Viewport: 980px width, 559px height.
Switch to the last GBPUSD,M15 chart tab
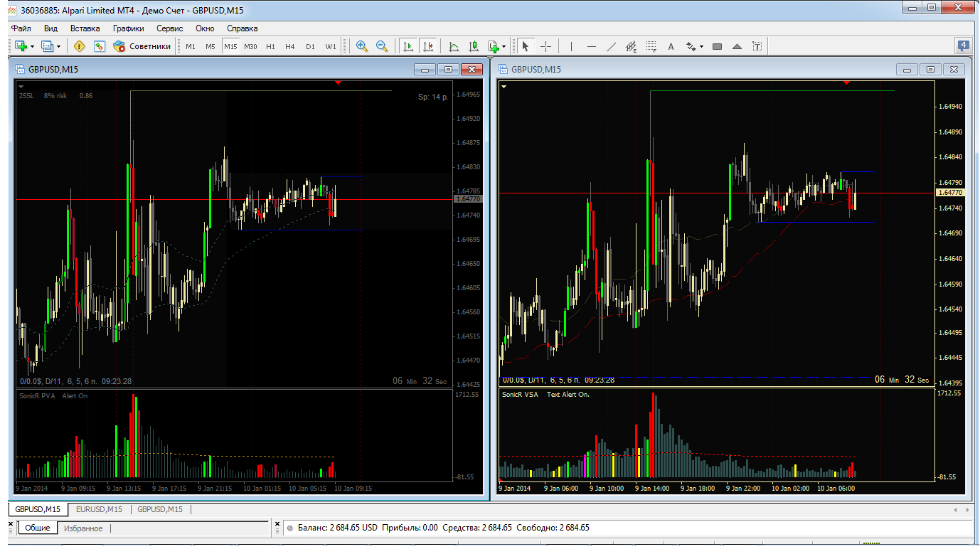point(160,509)
